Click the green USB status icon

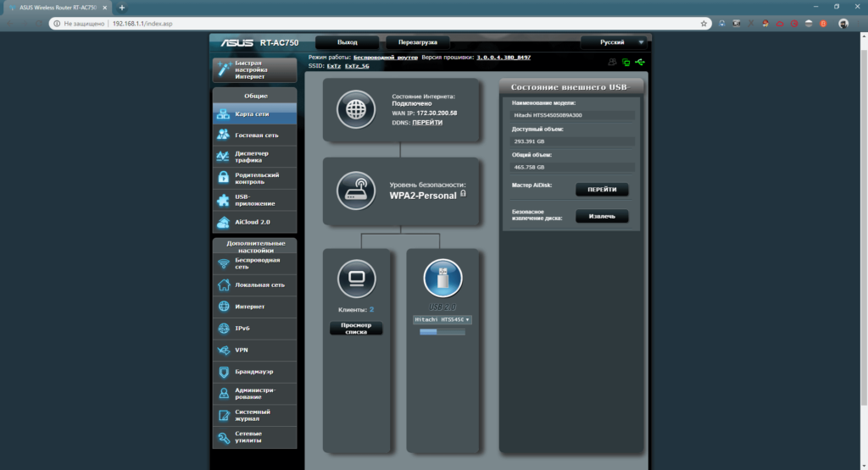(x=639, y=62)
